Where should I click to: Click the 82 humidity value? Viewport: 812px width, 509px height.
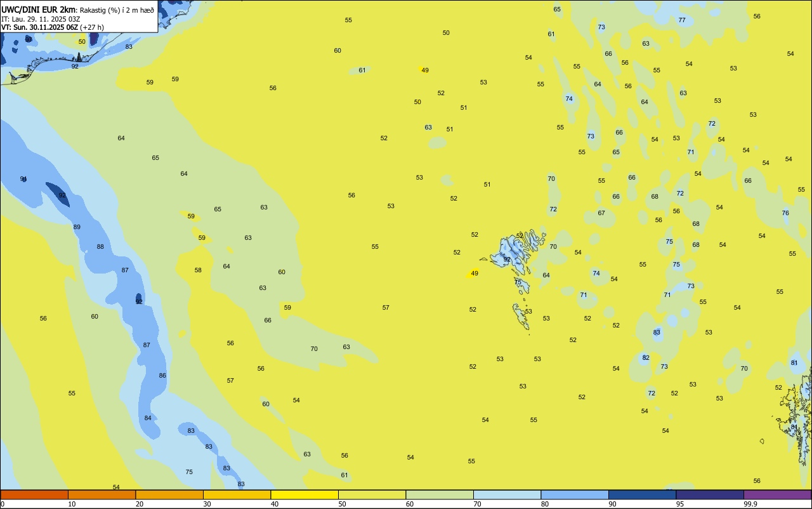tap(646, 357)
